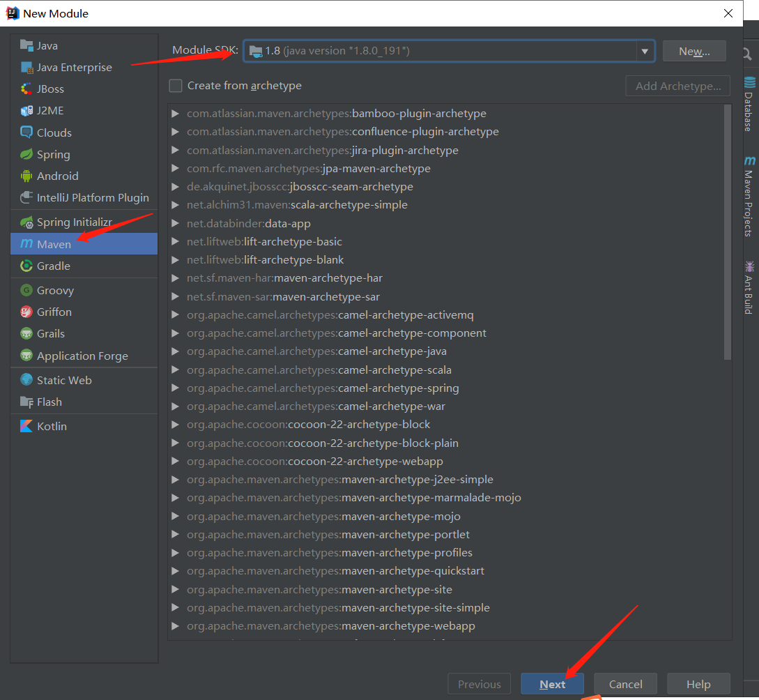Choose the Flash icon
Viewport: 759px width, 700px height.
point(26,402)
